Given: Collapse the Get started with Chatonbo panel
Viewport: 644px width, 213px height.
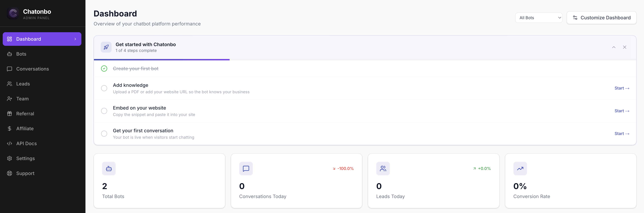Looking at the screenshot, I should 614,47.
